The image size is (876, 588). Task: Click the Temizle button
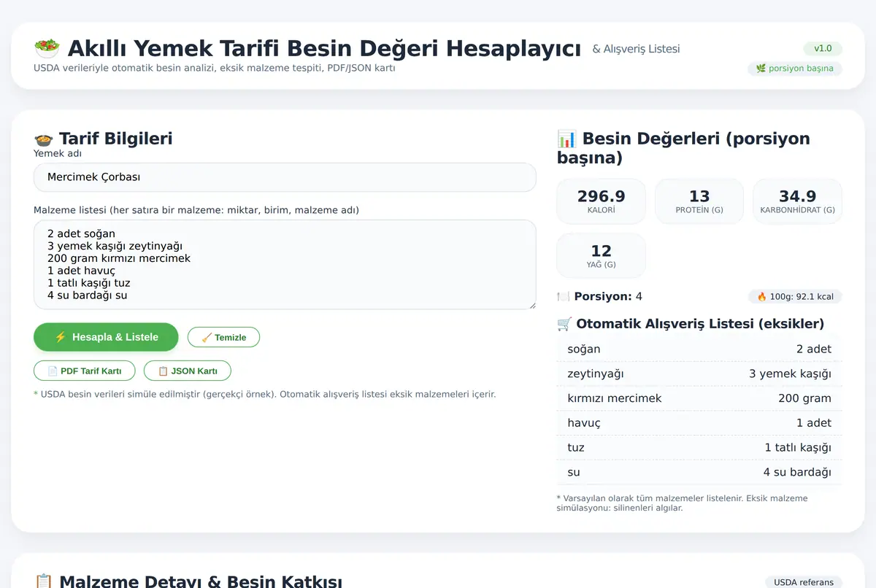223,337
